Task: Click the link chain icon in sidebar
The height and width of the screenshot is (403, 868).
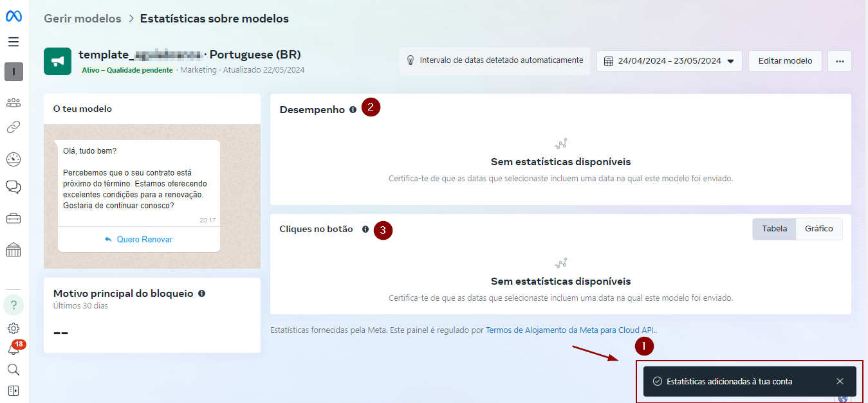Action: point(14,127)
